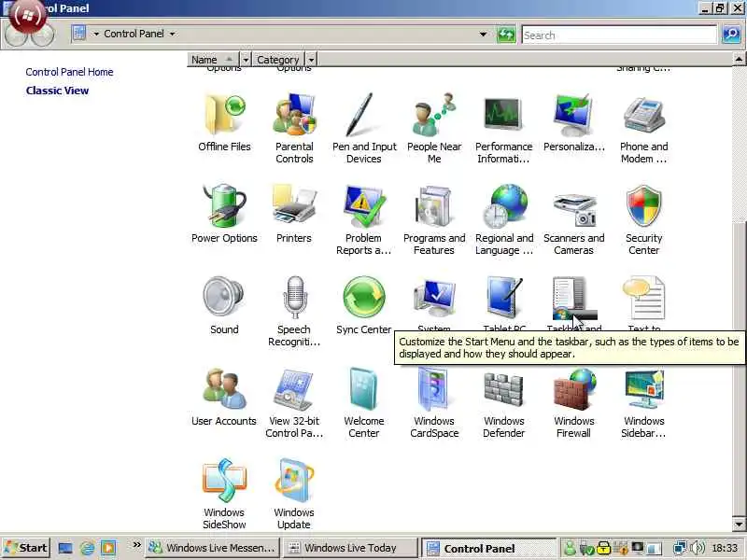Open Parental Controls
Image resolution: width=747 pixels, height=560 pixels.
[x=294, y=129]
